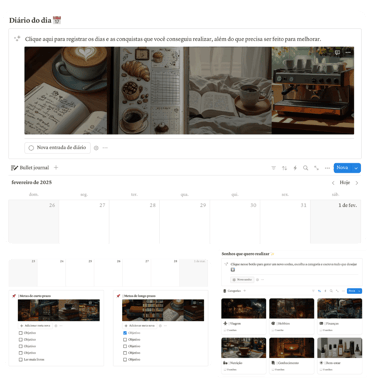Check second Objetivo in Metas de curto prazo
Image resolution: width=375 pixels, height=385 pixels.
tap(21, 340)
